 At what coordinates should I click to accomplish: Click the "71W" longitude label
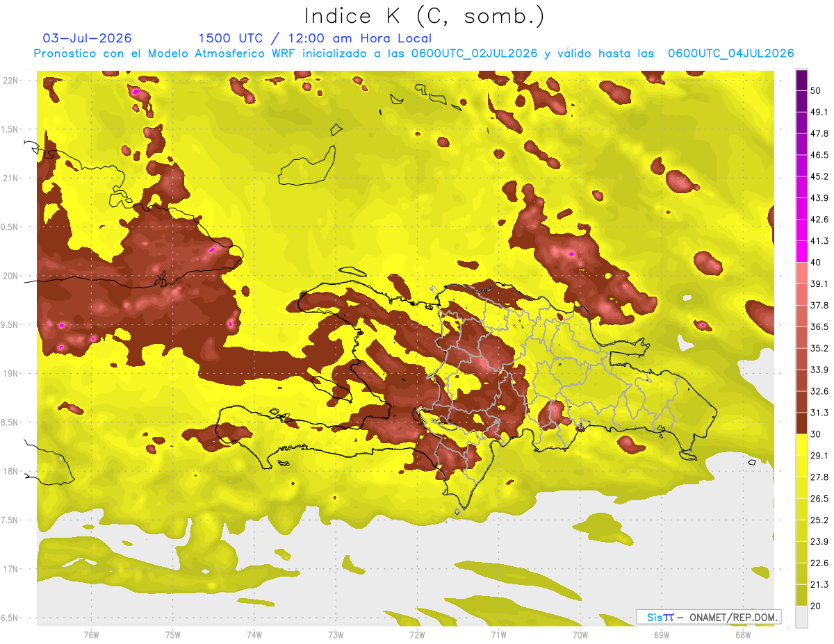(x=498, y=634)
